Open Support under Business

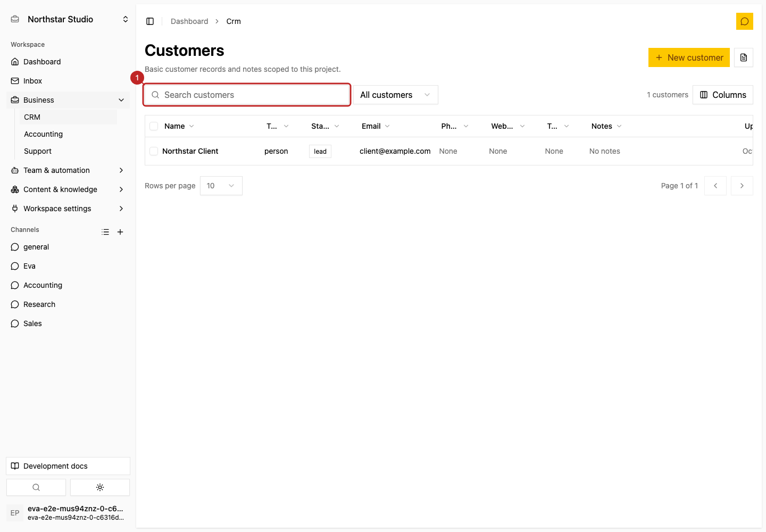click(x=68, y=151)
